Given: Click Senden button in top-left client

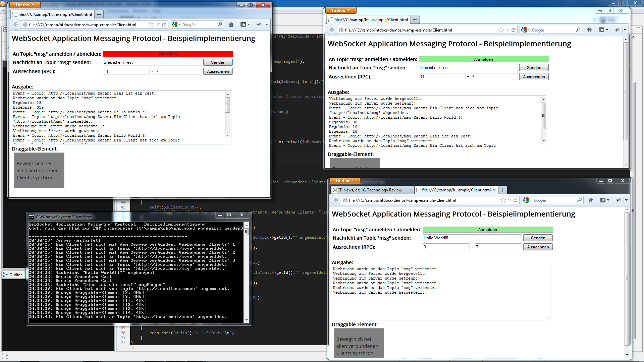Looking at the screenshot, I should pos(218,62).
